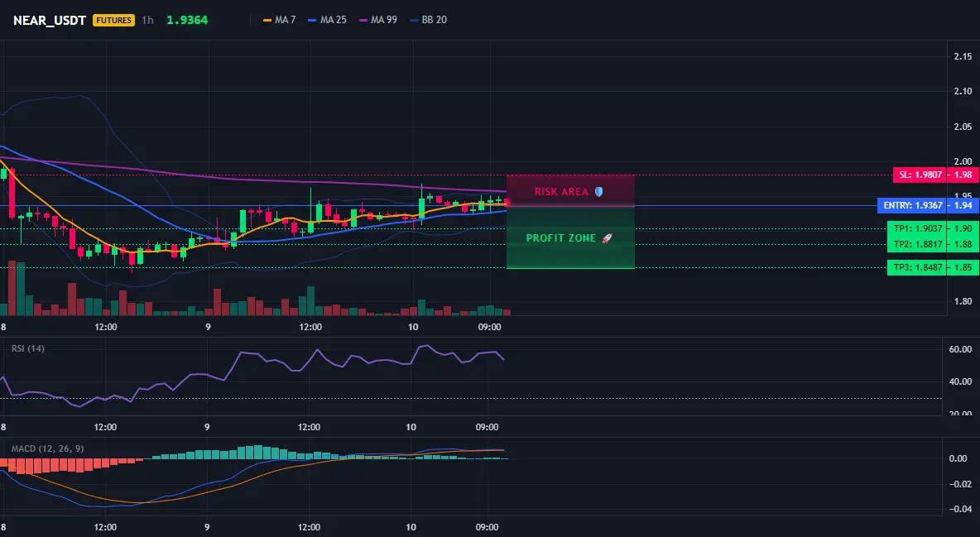This screenshot has width=980, height=537.
Task: Click the 1h timeframe label
Action: coord(147,20)
